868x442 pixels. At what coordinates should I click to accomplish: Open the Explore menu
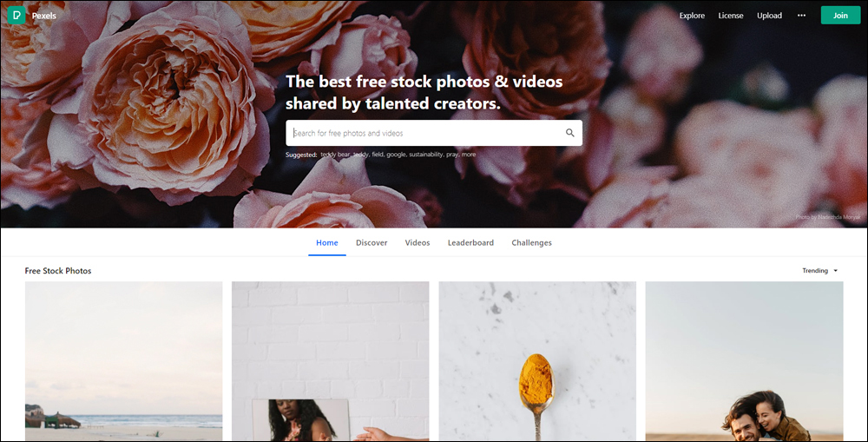692,16
